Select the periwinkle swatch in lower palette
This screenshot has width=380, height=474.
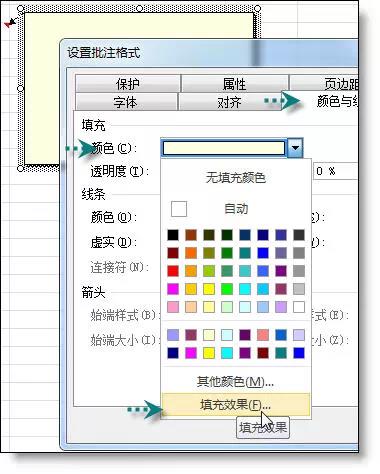pos(173,335)
